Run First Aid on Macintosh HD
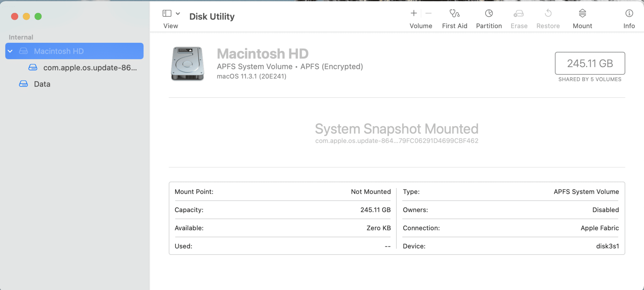The height and width of the screenshot is (290, 644). 454,17
